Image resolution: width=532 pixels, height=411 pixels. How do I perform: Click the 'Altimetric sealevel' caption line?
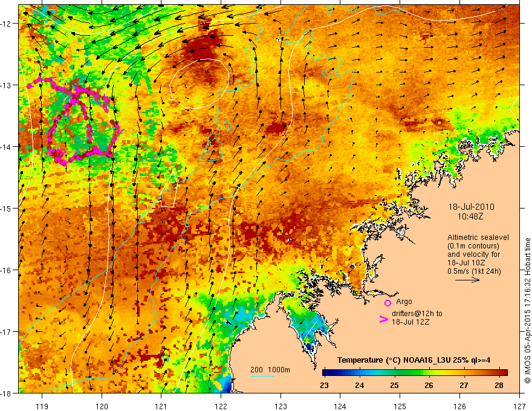click(x=478, y=238)
